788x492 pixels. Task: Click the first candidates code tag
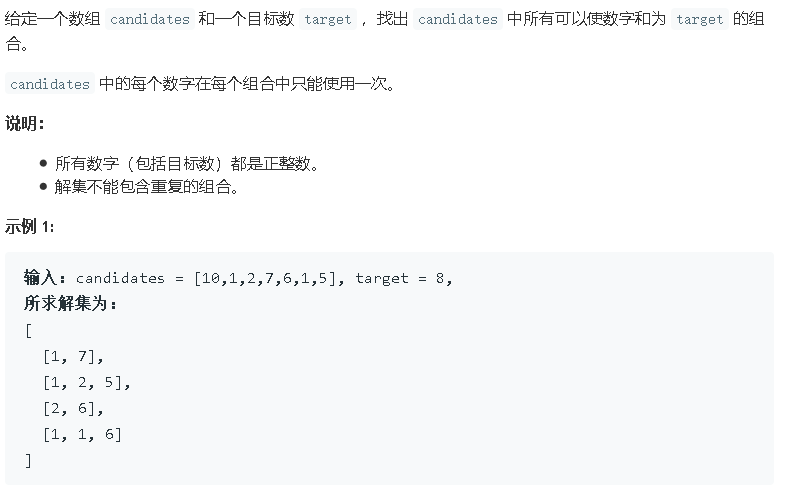150,19
